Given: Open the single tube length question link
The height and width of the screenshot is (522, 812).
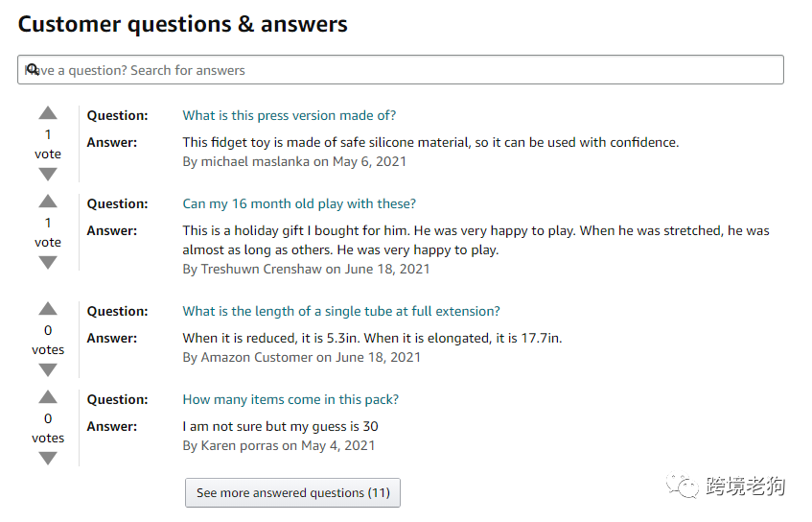Looking at the screenshot, I should 341,311.
